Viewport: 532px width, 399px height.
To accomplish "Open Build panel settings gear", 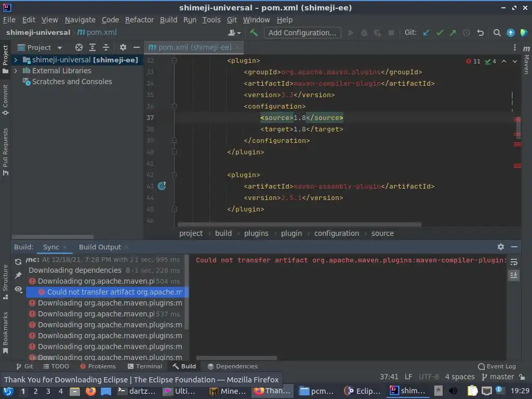I will pos(500,247).
